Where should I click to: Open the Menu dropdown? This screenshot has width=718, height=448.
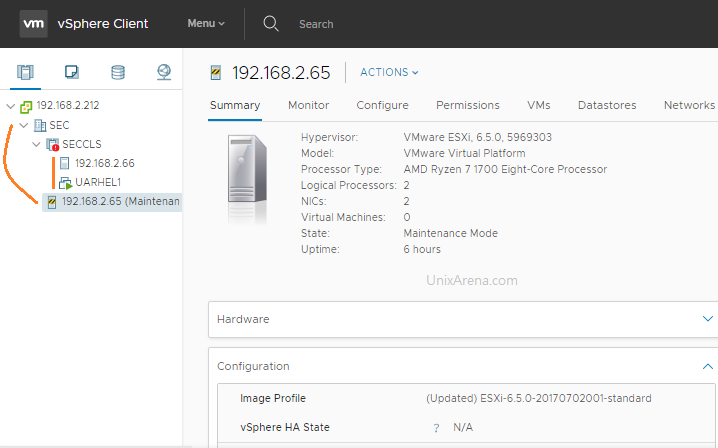[x=206, y=23]
